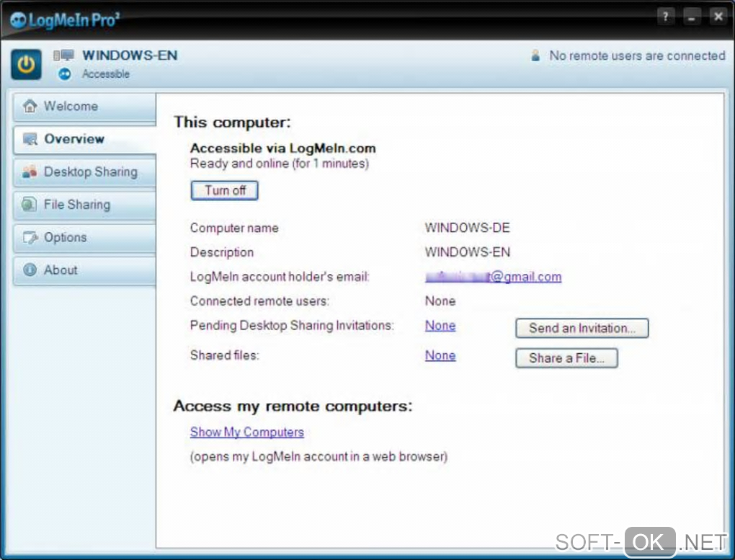Click the 'This computer:' heading
Screen dimensions: 735x560
click(x=233, y=123)
